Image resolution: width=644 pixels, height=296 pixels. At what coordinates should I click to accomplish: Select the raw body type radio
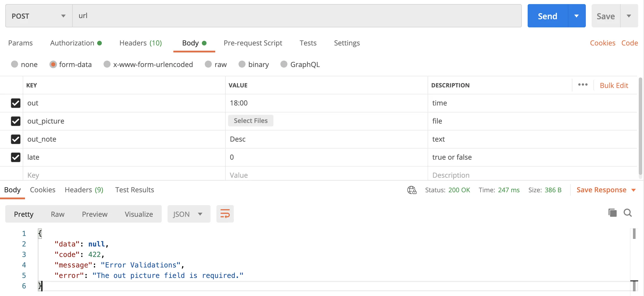coord(208,64)
